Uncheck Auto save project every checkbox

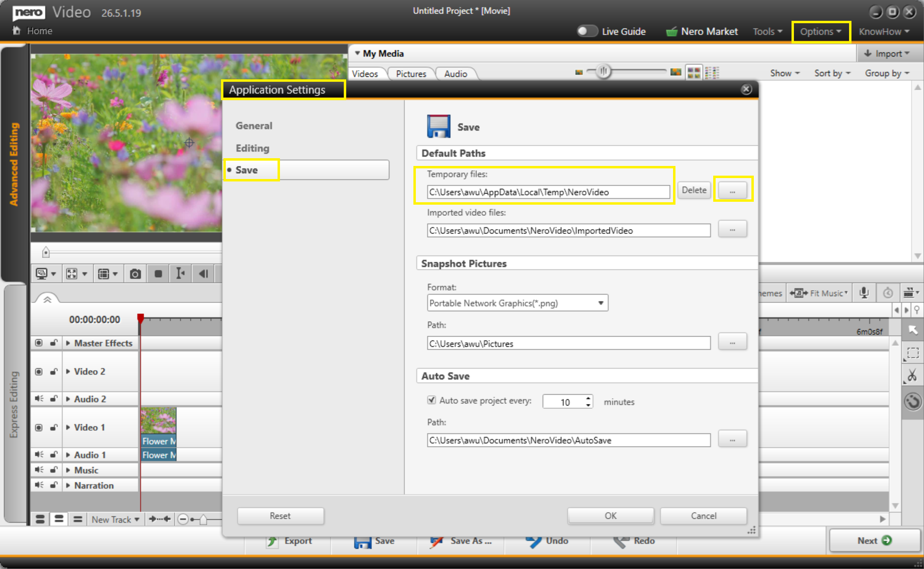431,400
